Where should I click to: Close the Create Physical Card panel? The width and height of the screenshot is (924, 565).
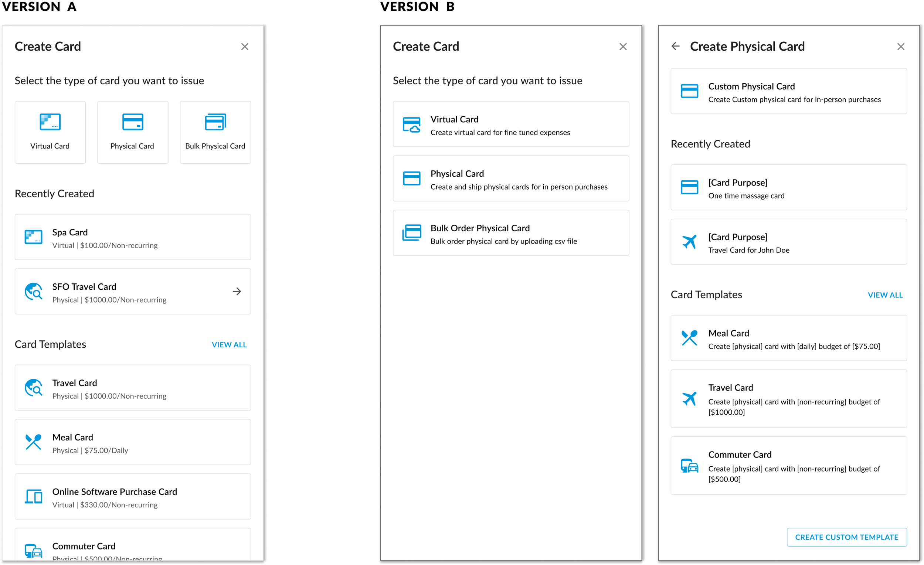901,47
